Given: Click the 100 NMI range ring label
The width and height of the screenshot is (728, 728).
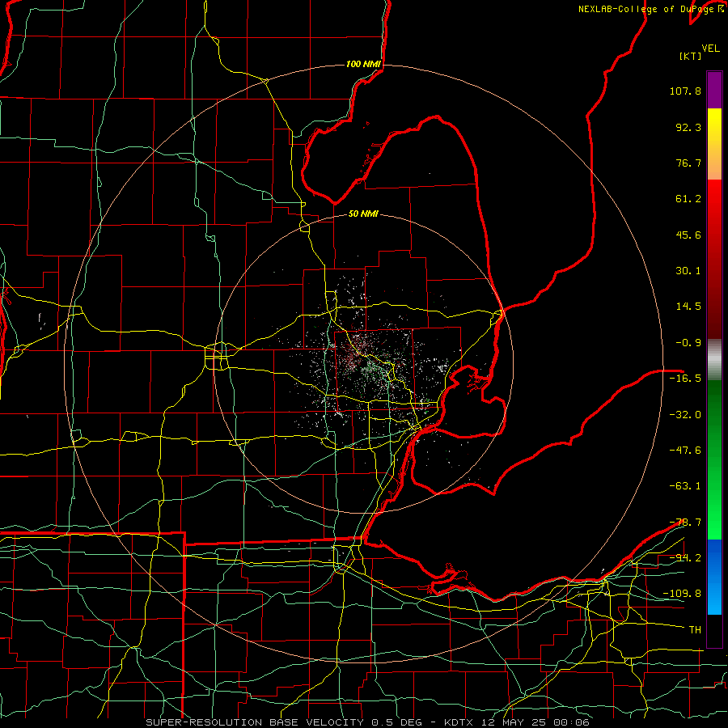Looking at the screenshot, I should 363,64.
